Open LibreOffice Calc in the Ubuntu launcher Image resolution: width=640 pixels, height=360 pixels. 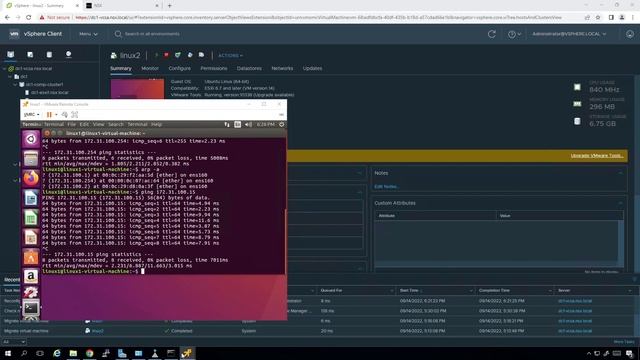coord(31,218)
